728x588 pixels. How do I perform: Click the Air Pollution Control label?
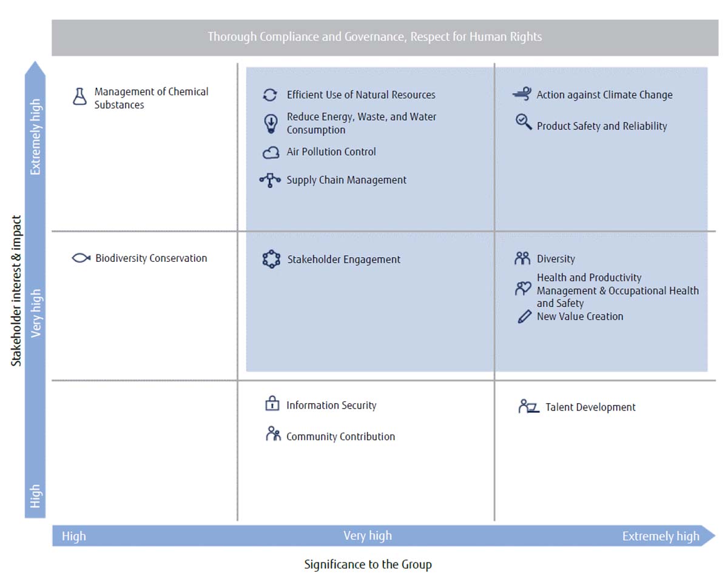[x=331, y=152]
